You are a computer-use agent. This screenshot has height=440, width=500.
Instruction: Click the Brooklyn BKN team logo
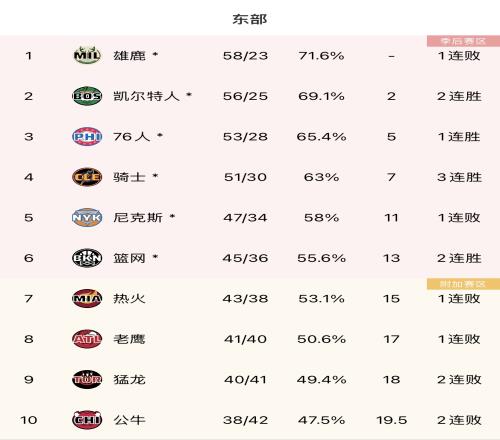click(x=87, y=258)
